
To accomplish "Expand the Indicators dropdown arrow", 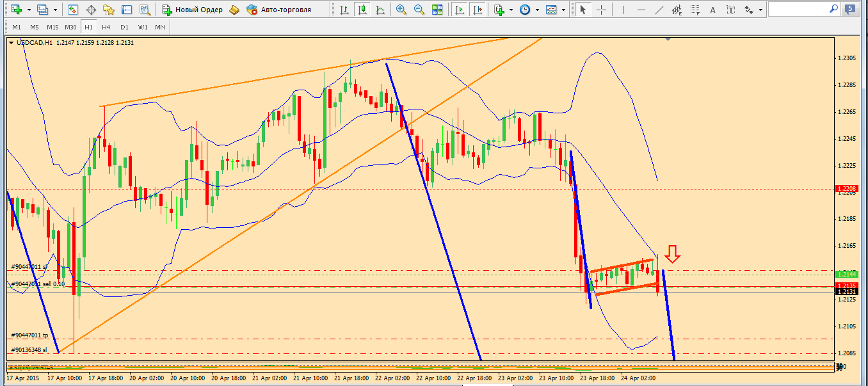I will [511, 10].
